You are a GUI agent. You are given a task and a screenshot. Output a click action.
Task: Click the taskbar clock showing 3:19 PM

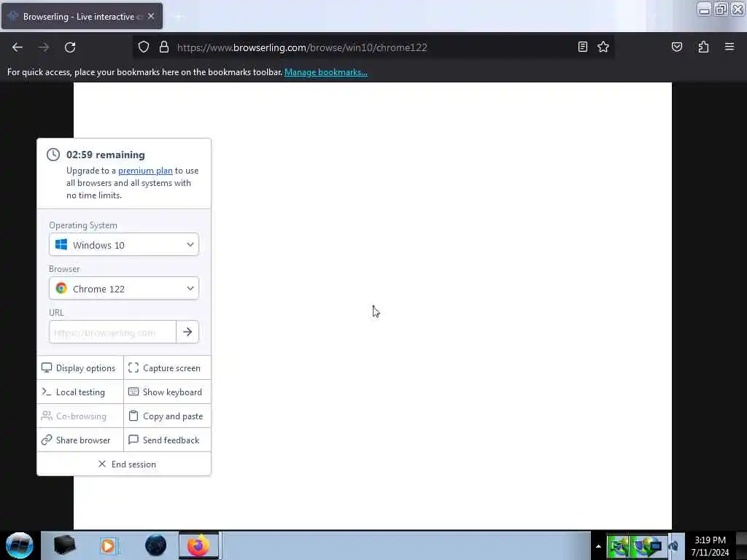coord(710,546)
